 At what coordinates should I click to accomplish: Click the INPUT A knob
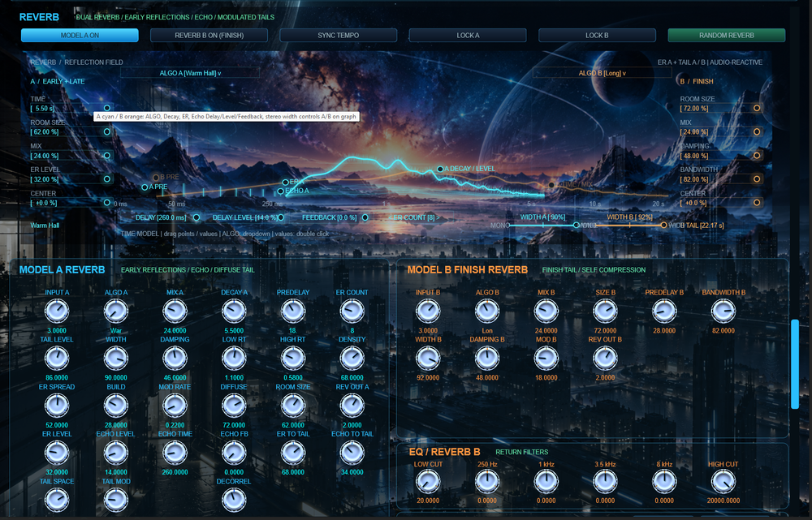tap(57, 312)
